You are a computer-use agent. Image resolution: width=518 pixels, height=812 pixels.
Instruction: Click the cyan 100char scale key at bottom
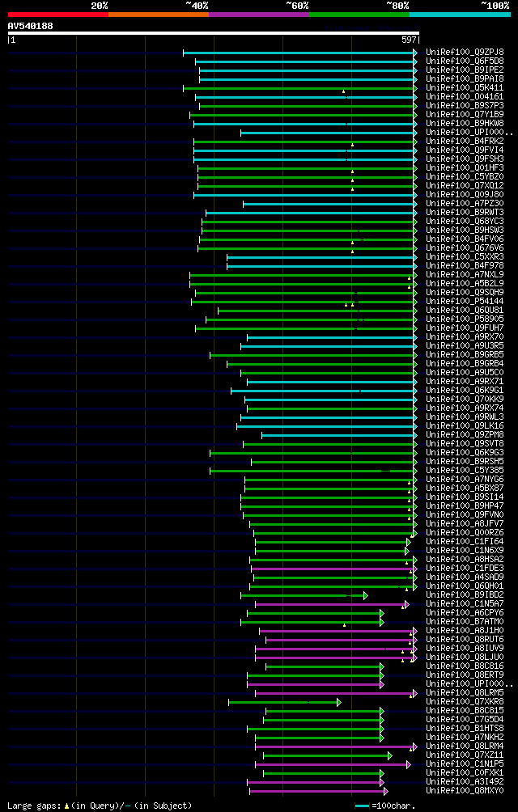point(362,806)
